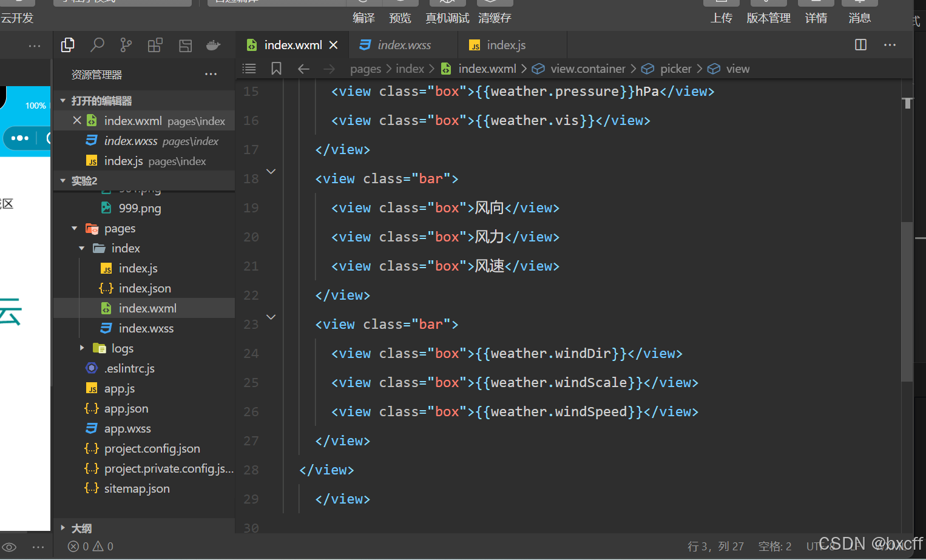Click the 预览 preview button
Screen dimensions: 926x560
click(x=400, y=18)
